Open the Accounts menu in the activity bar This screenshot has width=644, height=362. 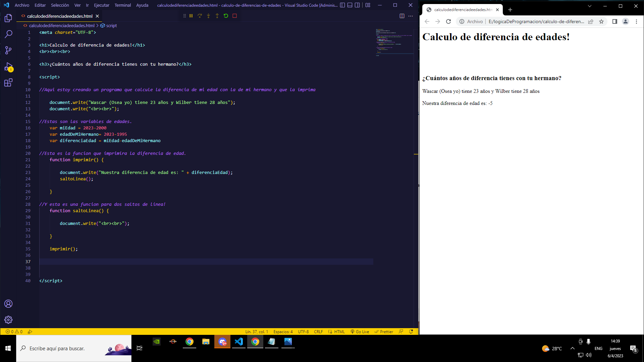[8, 304]
